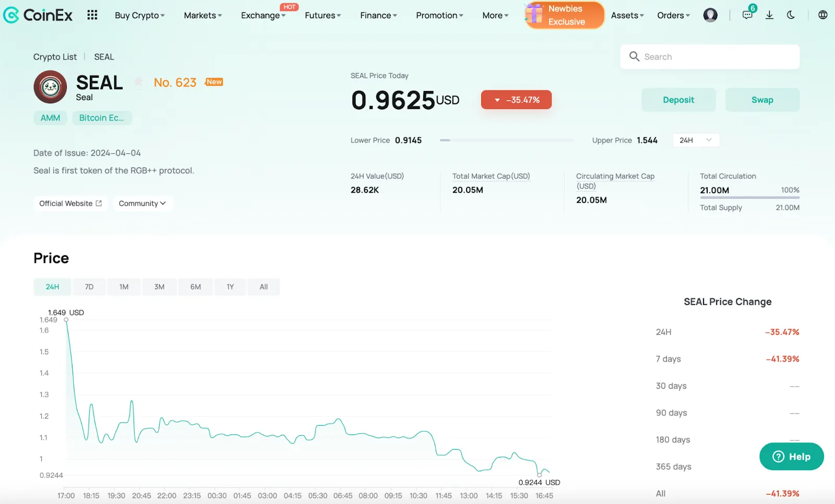Click the Help button
835x504 pixels.
tap(792, 457)
